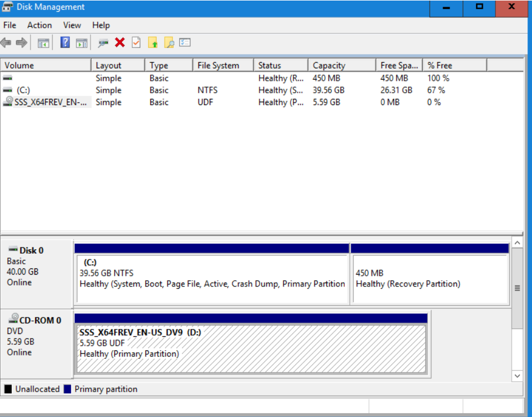
Task: Open the File menu
Action: coord(10,25)
